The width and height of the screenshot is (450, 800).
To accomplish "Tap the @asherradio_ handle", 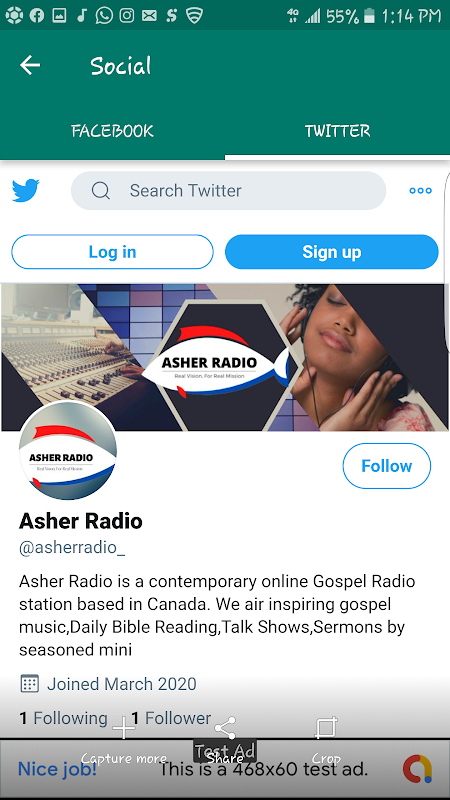I will (72, 547).
